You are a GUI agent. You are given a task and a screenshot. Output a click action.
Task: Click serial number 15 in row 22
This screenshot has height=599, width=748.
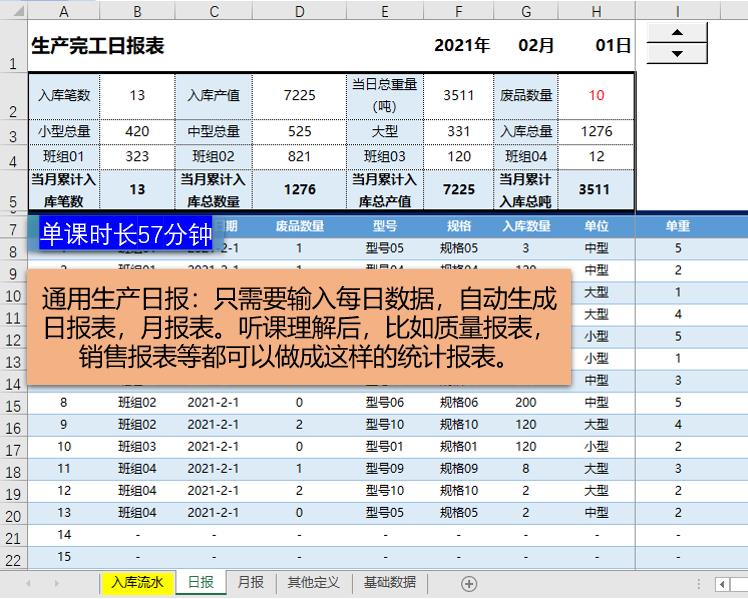click(x=64, y=557)
